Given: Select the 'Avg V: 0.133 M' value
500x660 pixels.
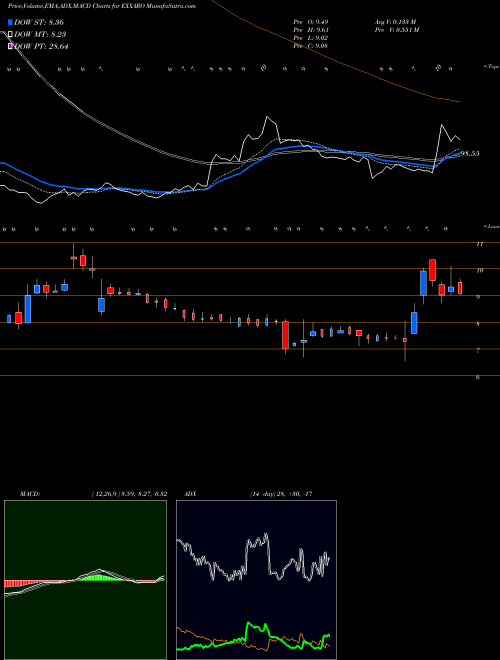Looking at the screenshot, I should click(x=396, y=22).
